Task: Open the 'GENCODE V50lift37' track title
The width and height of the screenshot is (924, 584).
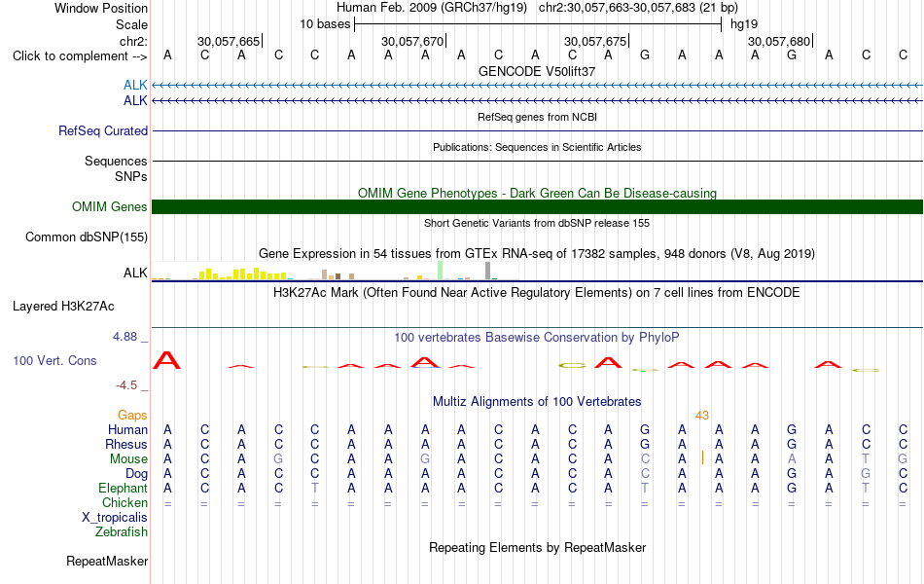Action: (x=537, y=71)
